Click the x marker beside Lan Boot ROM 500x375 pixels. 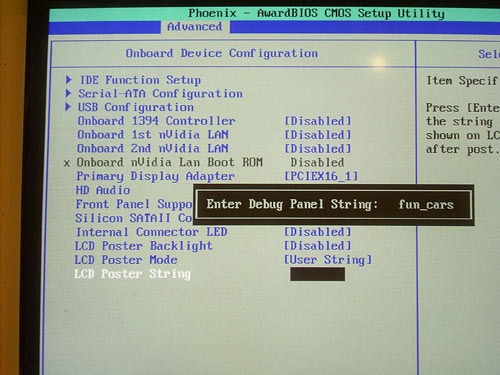(67, 163)
